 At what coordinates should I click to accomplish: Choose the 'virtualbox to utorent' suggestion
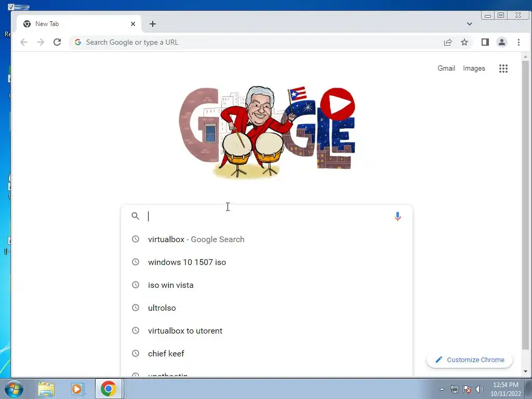pyautogui.click(x=267, y=331)
